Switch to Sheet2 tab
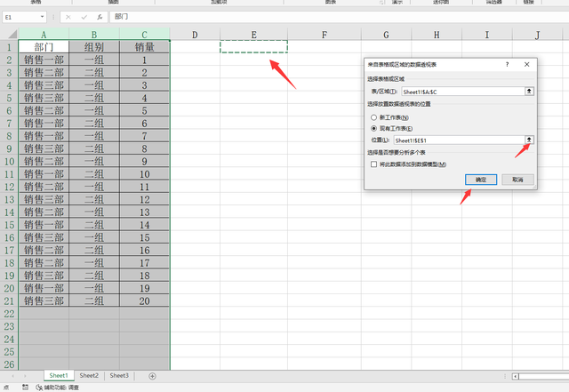 (x=89, y=376)
